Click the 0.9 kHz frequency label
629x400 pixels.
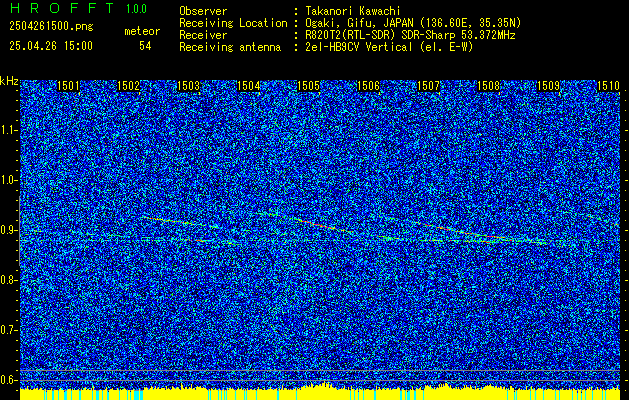click(8, 230)
